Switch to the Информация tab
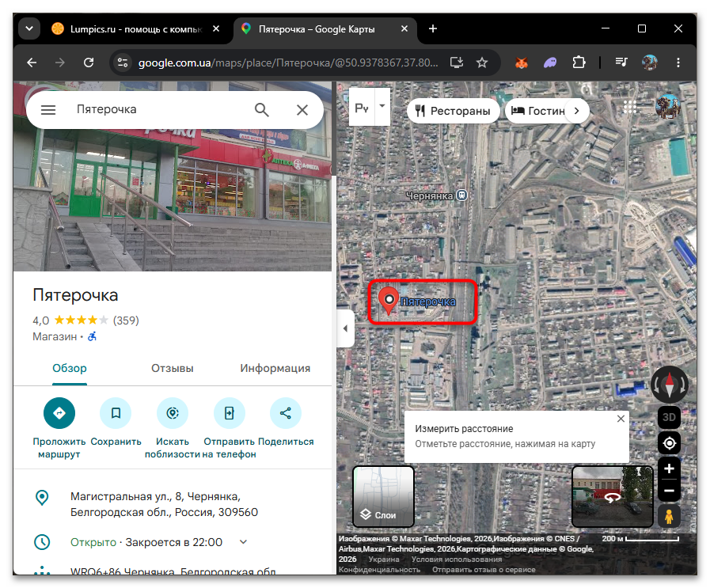This screenshot has width=710, height=588. click(275, 369)
